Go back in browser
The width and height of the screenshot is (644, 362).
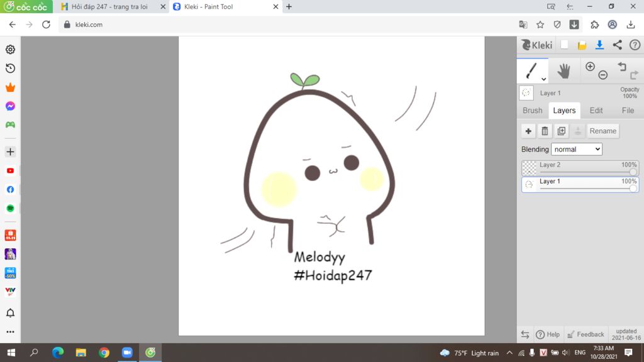coord(13,25)
